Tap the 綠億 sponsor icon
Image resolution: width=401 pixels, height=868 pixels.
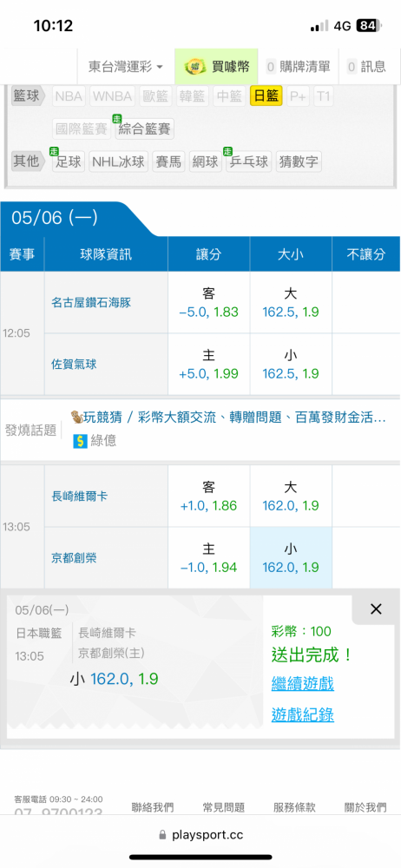click(x=81, y=441)
